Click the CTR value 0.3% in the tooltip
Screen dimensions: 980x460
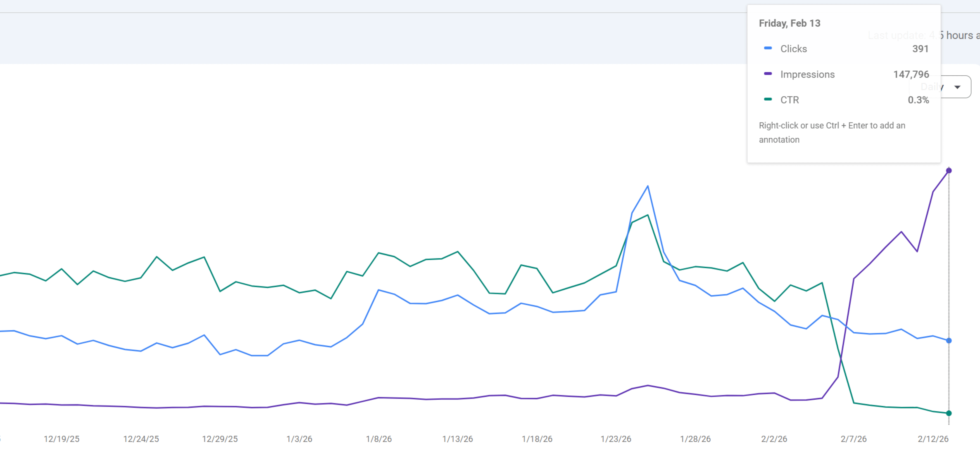tap(918, 100)
